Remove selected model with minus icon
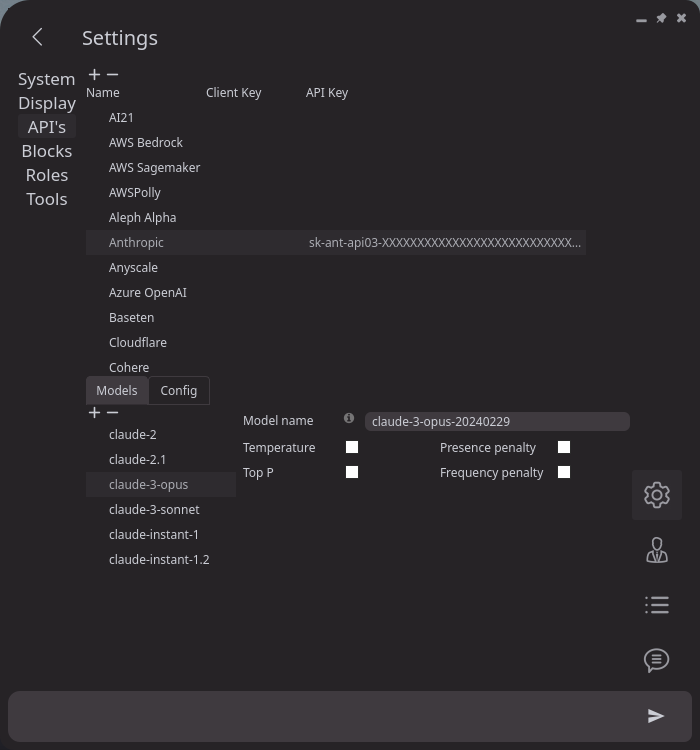 pyautogui.click(x=112, y=412)
